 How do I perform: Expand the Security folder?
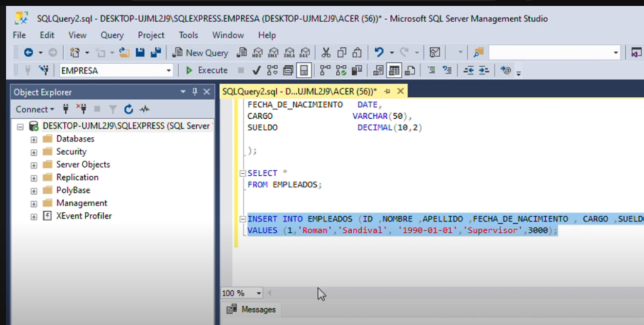click(34, 152)
